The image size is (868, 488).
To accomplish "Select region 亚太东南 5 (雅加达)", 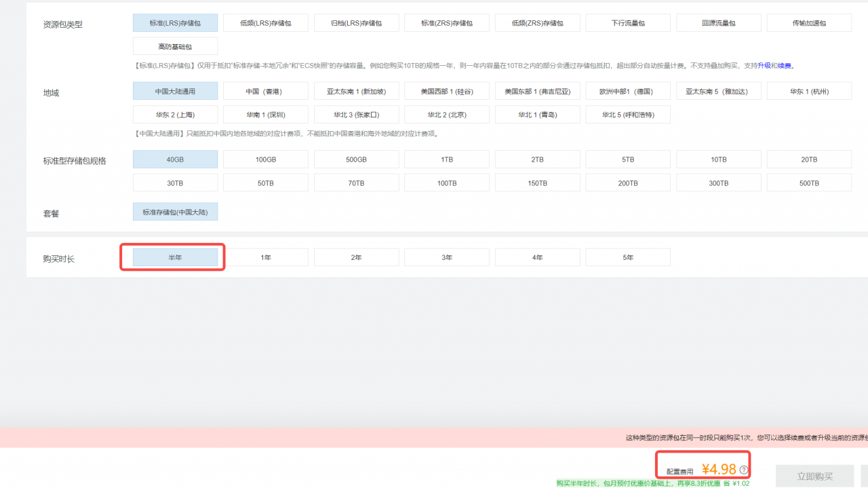I will [x=719, y=91].
